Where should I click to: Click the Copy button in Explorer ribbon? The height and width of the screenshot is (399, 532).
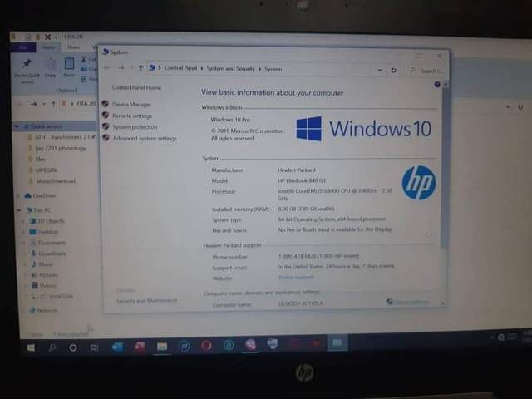[50, 67]
